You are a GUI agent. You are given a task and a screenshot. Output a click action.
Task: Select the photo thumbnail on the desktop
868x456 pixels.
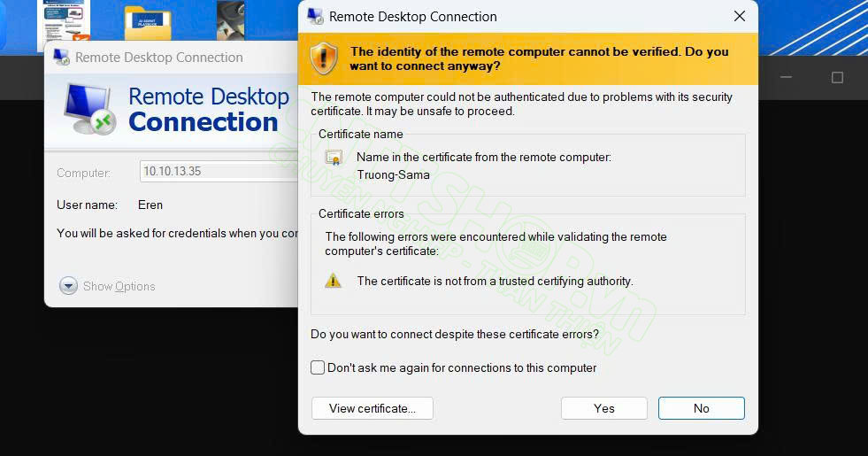[x=231, y=19]
